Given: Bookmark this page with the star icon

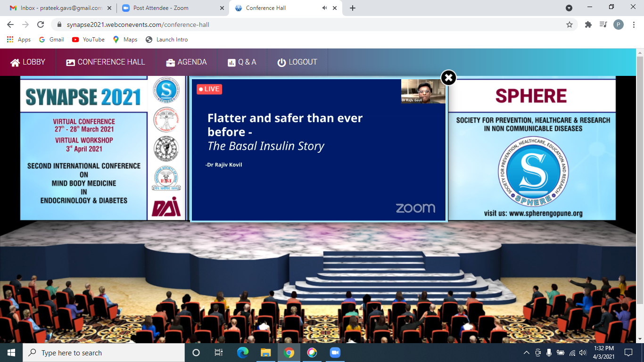Looking at the screenshot, I should point(570,25).
